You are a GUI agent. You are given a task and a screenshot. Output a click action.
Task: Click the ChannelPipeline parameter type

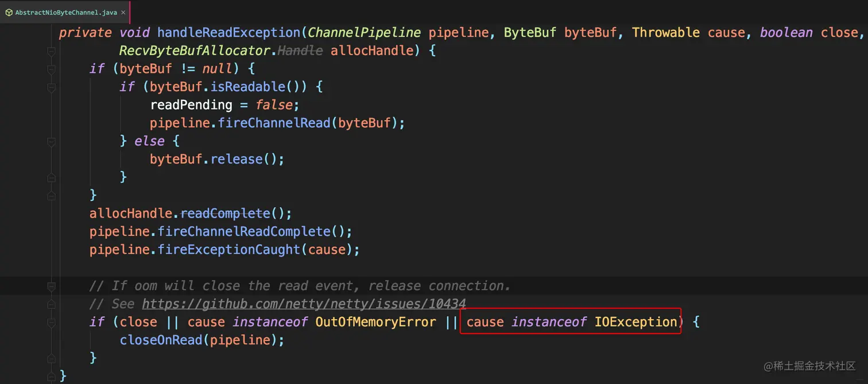pyautogui.click(x=365, y=33)
